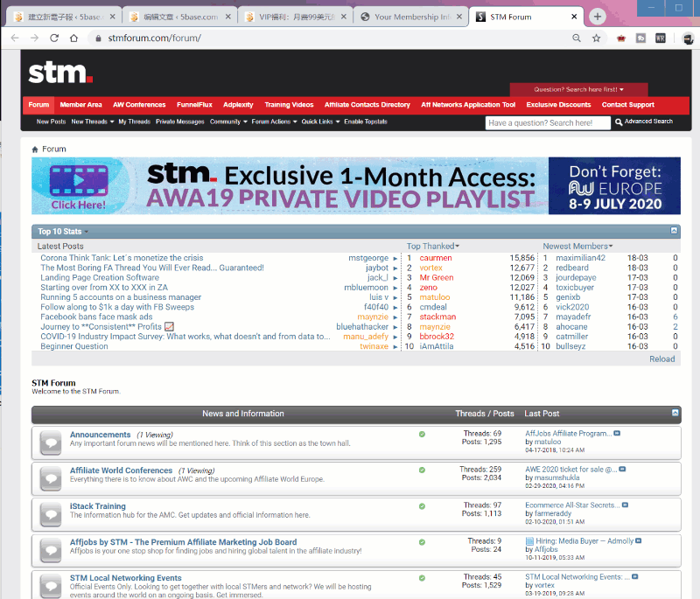Click the browser forward arrow
The image size is (700, 599).
click(x=34, y=38)
